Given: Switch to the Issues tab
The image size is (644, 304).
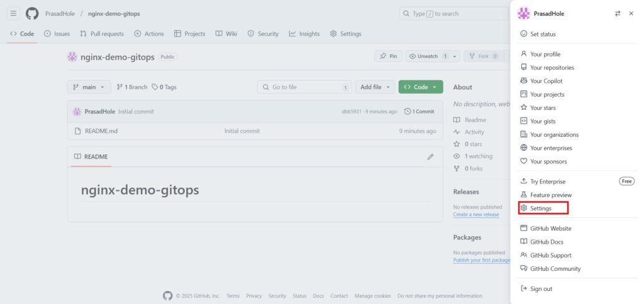Looking at the screenshot, I should pos(57,34).
